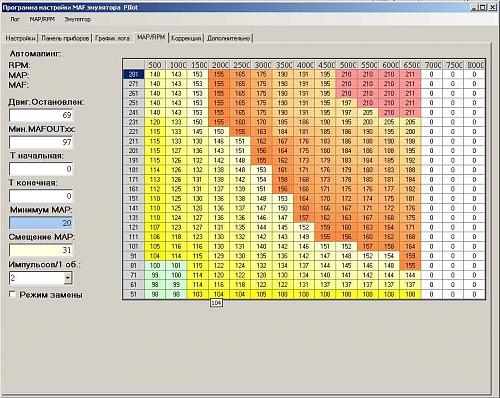Open the Эмулятор menu

point(77,19)
